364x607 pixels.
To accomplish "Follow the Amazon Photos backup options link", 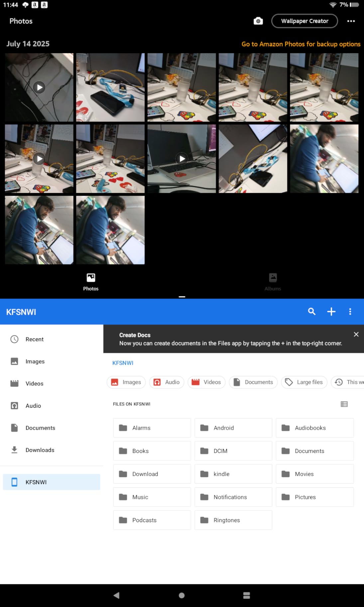I will tap(301, 44).
